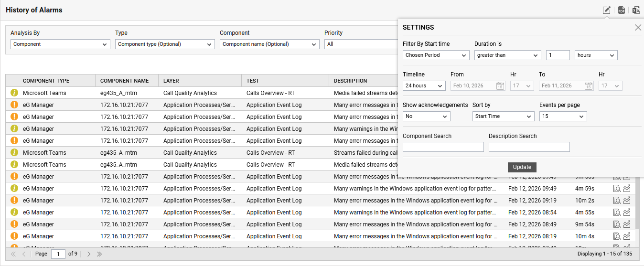Export alarm history to Excel
Image resolution: width=644 pixels, height=266 pixels.
[x=636, y=10]
